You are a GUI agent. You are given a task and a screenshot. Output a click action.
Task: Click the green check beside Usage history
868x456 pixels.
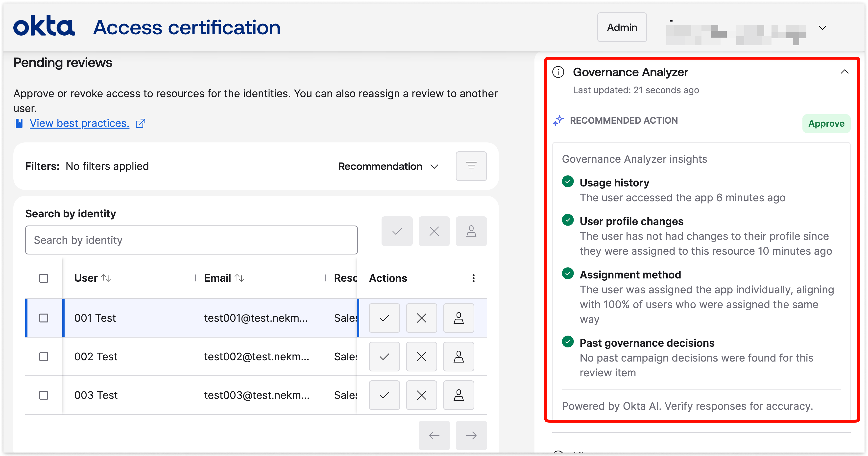568,182
